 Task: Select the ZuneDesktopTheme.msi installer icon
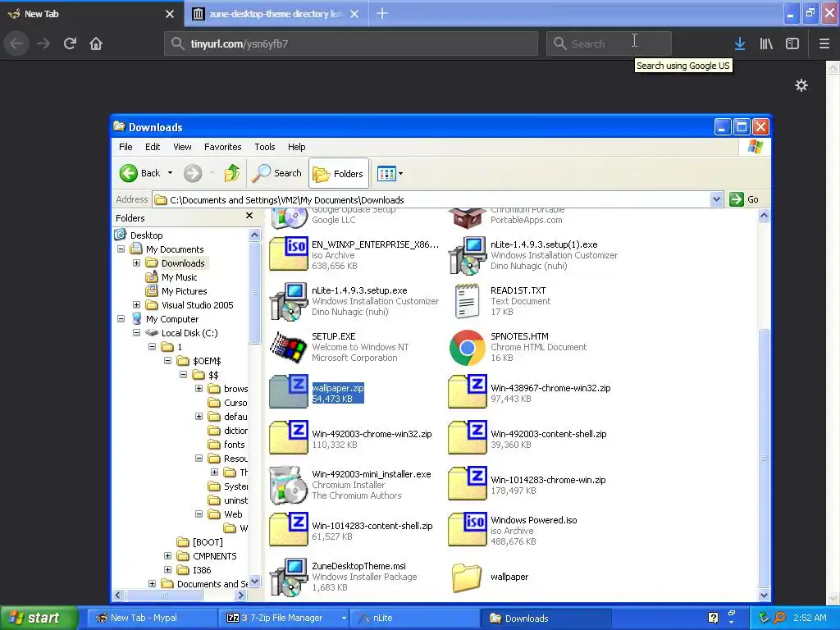coord(289,577)
